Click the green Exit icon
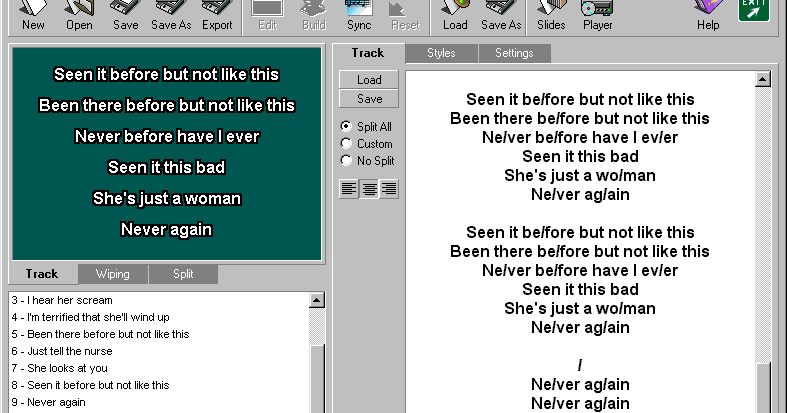 (x=753, y=10)
